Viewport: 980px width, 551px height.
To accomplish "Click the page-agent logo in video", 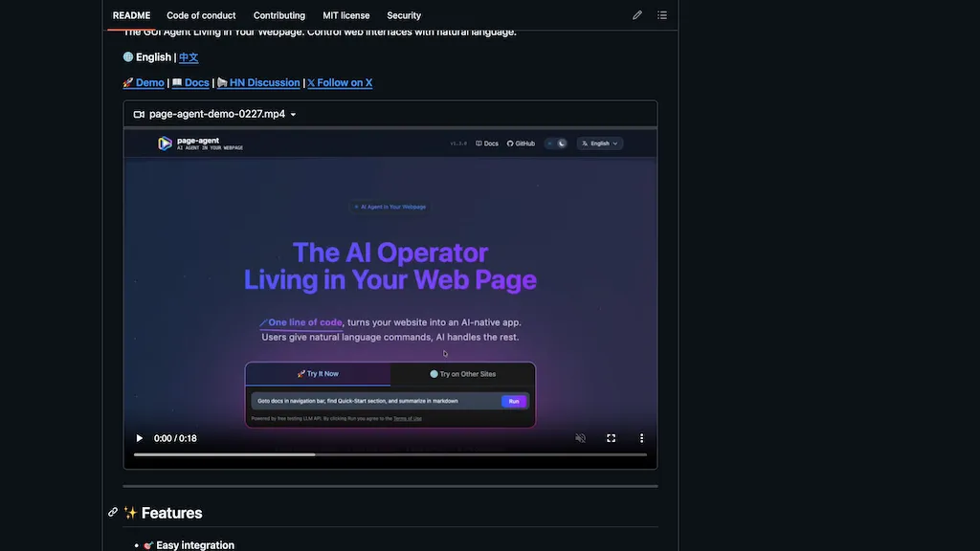I will [165, 143].
